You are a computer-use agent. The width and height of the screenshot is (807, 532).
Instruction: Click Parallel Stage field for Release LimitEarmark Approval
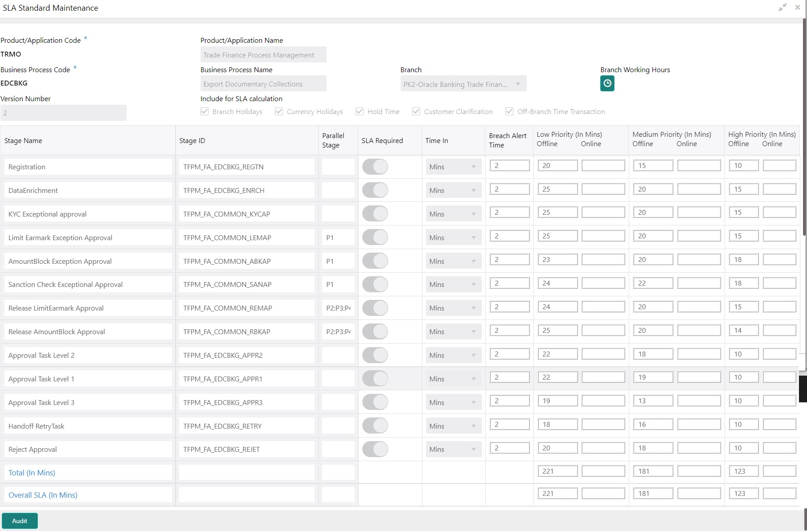(338, 308)
